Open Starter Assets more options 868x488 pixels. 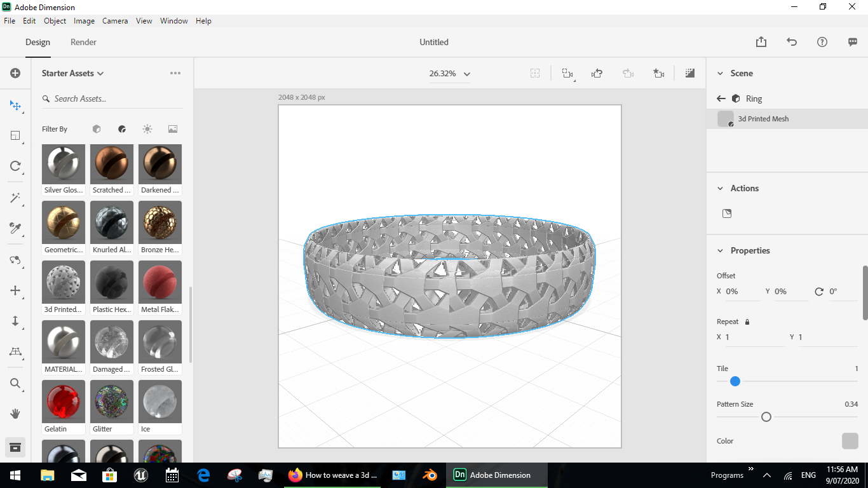point(175,72)
